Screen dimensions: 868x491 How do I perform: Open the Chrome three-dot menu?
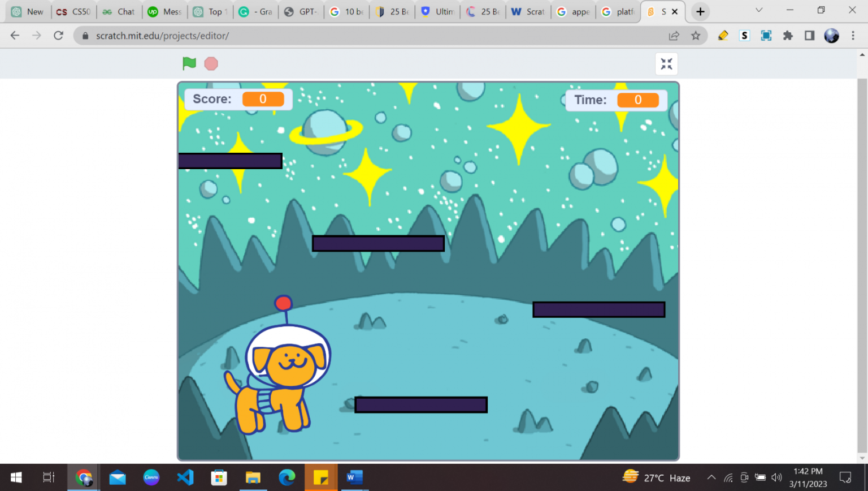(x=854, y=35)
